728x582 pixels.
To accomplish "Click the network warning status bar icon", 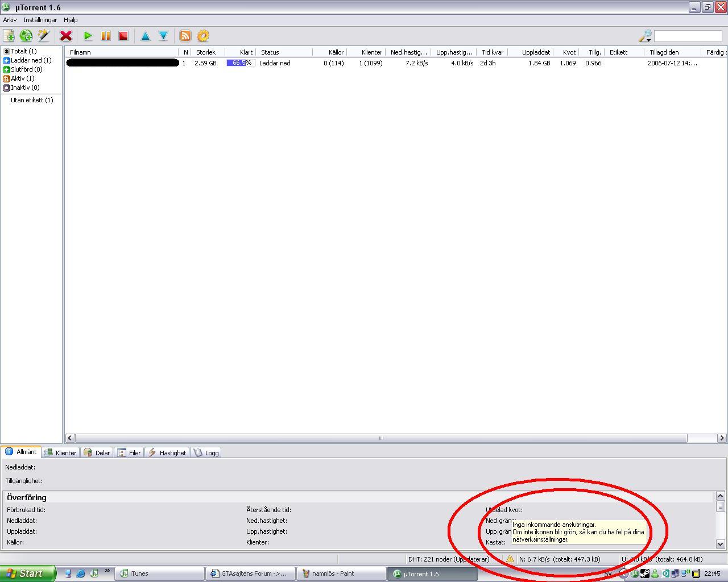I will click(x=510, y=559).
